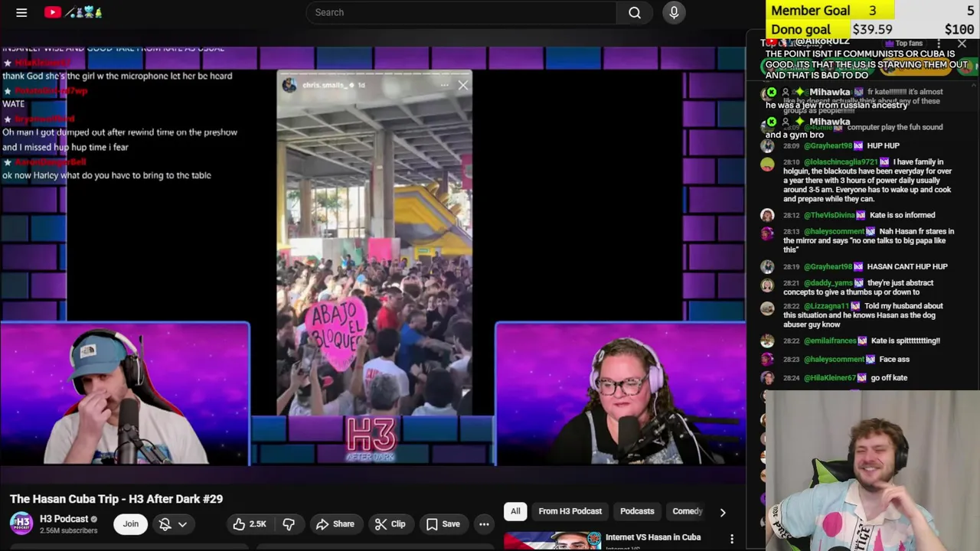Show more category chips with the next arrow
The image size is (980, 551).
coord(722,512)
